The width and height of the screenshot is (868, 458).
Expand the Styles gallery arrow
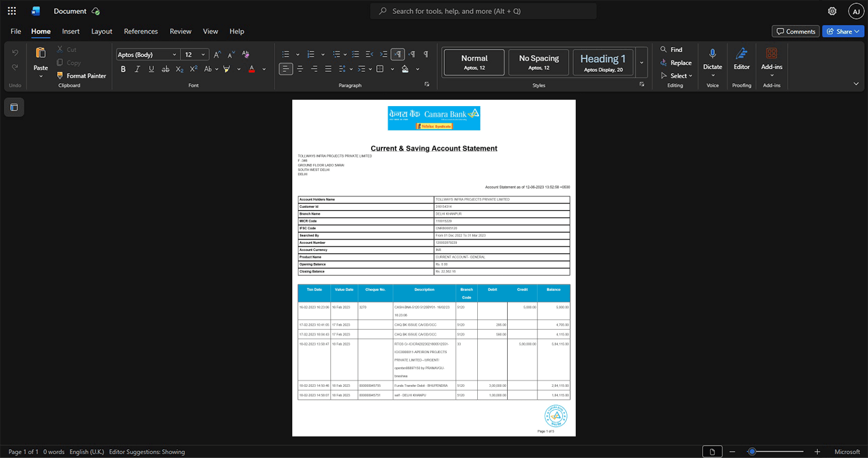tap(642, 62)
